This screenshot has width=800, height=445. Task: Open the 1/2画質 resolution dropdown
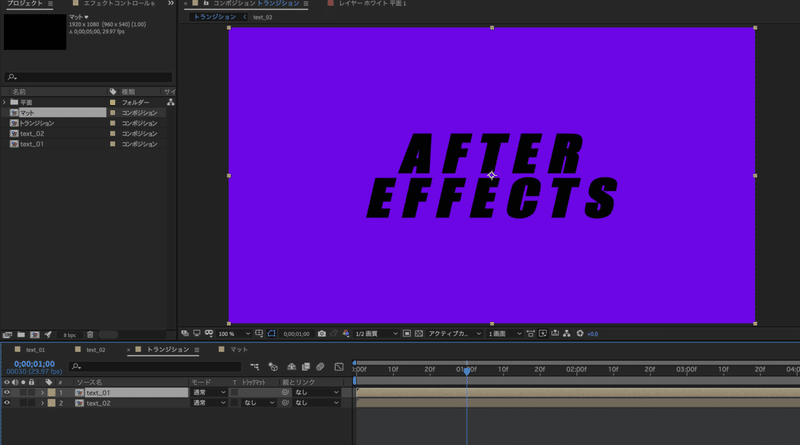tap(376, 334)
